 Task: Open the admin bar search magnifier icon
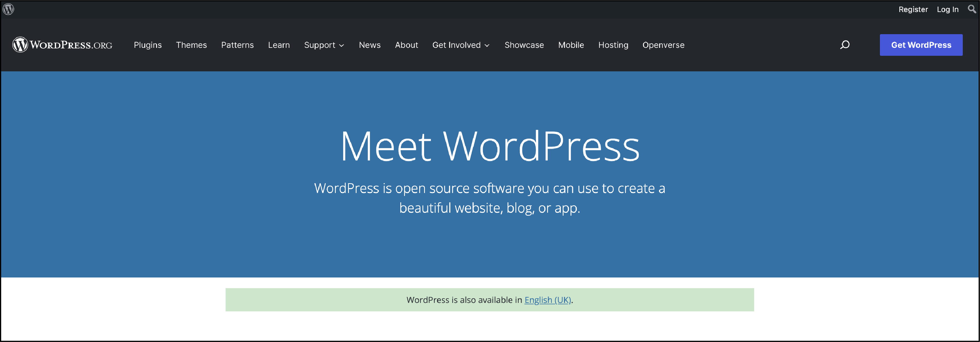[x=972, y=9]
